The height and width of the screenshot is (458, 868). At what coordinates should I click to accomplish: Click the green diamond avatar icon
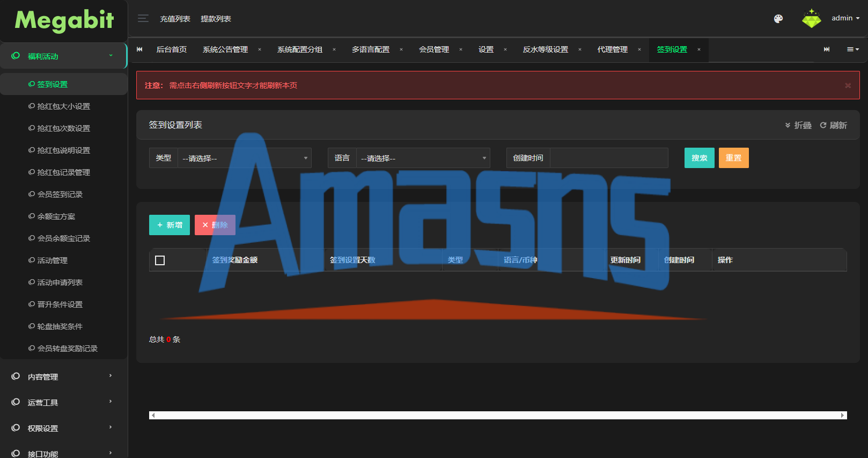click(812, 19)
